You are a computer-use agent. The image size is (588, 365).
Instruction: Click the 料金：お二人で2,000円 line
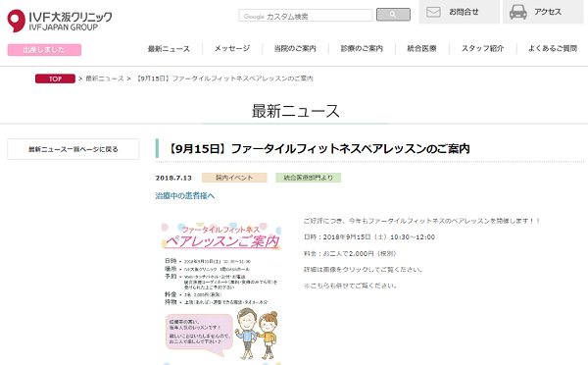click(x=350, y=253)
